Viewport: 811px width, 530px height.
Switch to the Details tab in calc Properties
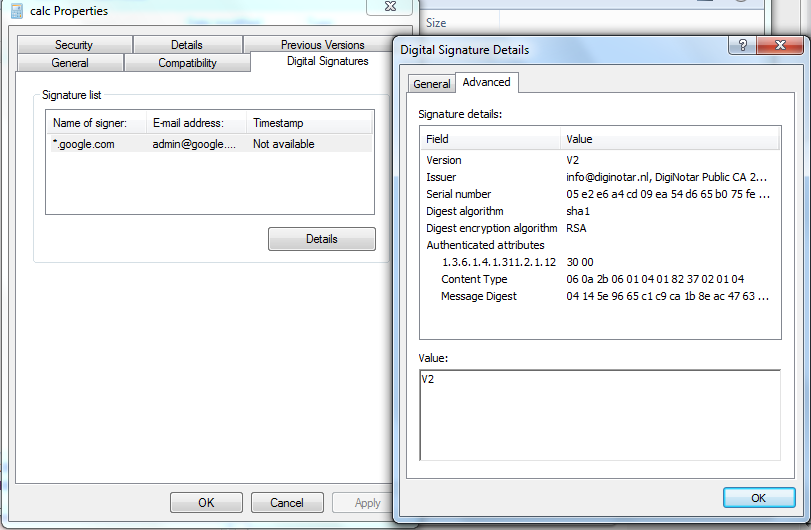(187, 45)
